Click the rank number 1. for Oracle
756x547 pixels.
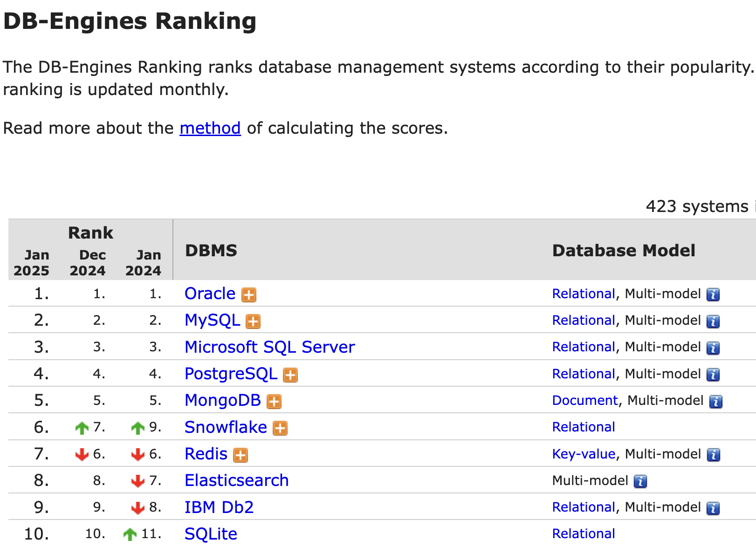pyautogui.click(x=41, y=294)
